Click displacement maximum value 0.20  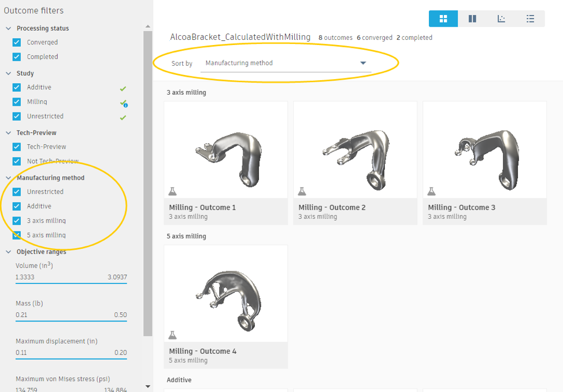tap(121, 353)
